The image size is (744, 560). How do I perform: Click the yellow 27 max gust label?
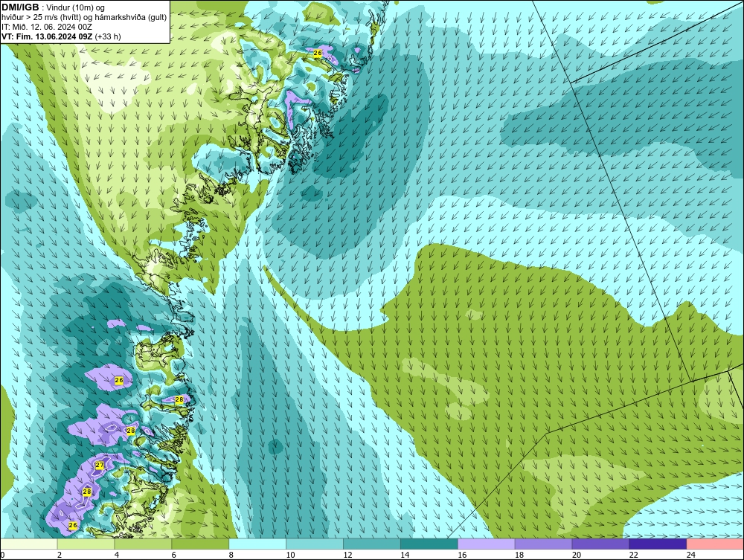(100, 465)
